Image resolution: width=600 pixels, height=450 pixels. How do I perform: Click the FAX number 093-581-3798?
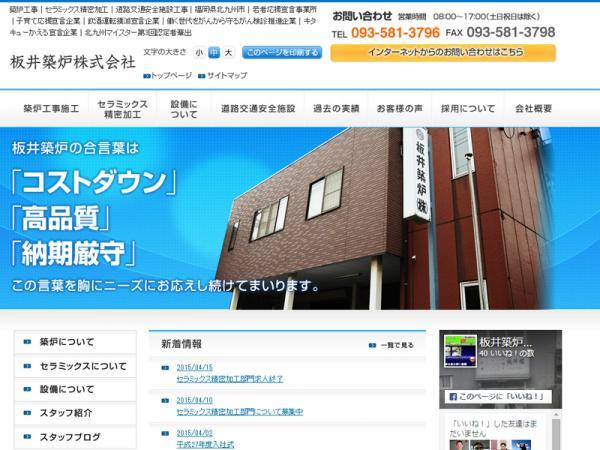[x=511, y=33]
